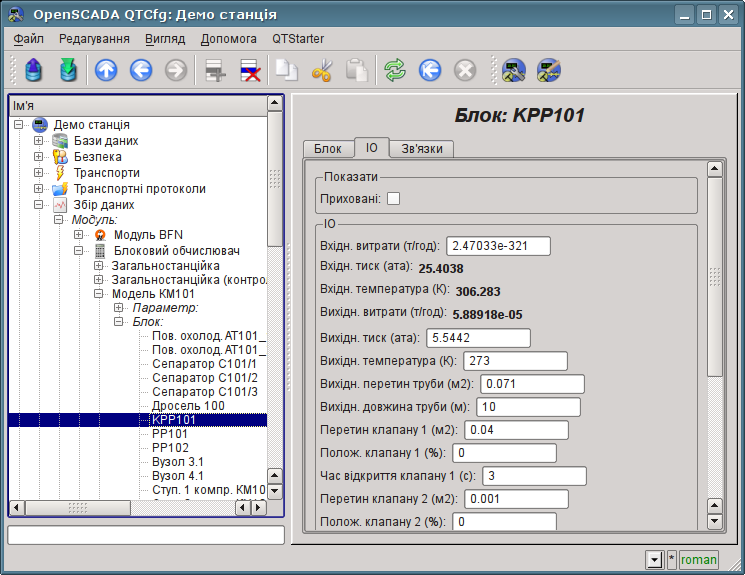Click the Вихідн. тиск input field
This screenshot has height=575, width=745.
[x=478, y=338]
